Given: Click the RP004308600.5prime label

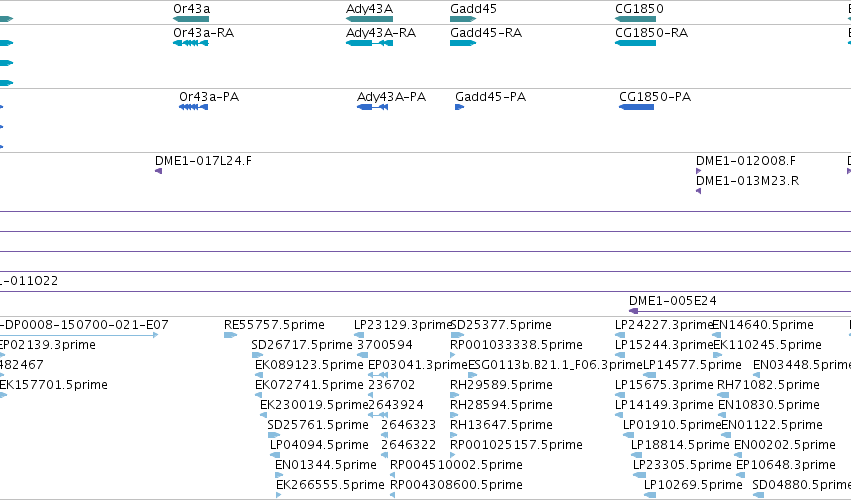Looking at the screenshot, I should (x=456, y=485).
